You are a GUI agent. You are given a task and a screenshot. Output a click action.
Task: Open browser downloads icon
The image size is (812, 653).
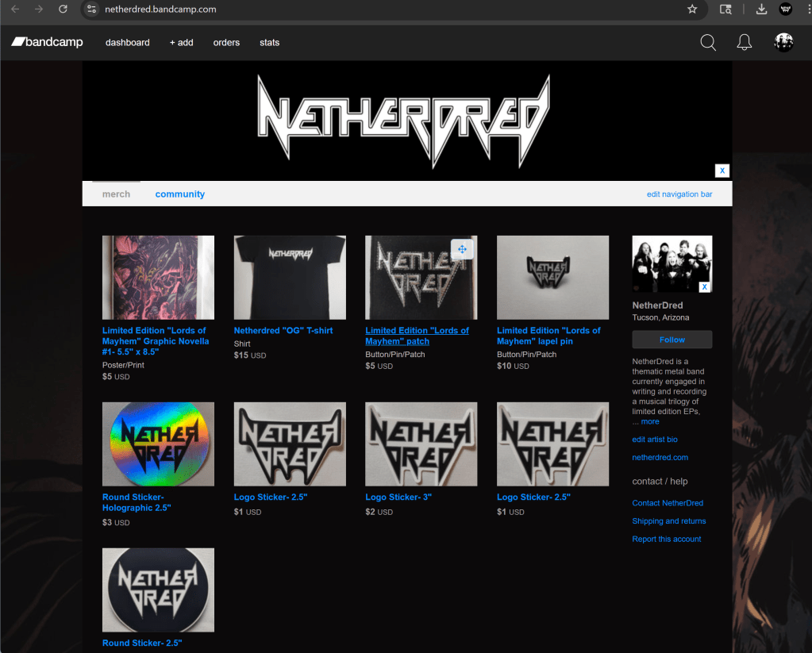pyautogui.click(x=761, y=10)
